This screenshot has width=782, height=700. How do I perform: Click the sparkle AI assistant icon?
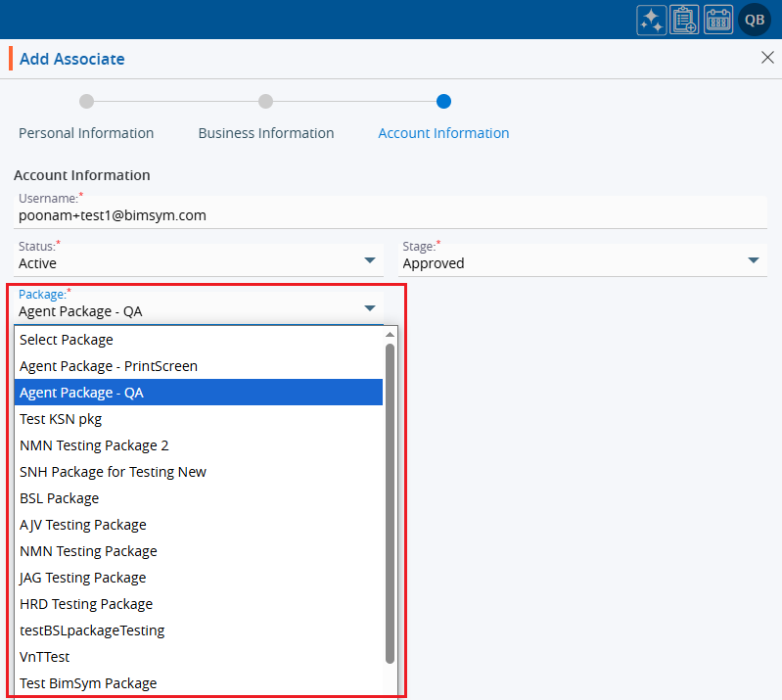[x=652, y=20]
